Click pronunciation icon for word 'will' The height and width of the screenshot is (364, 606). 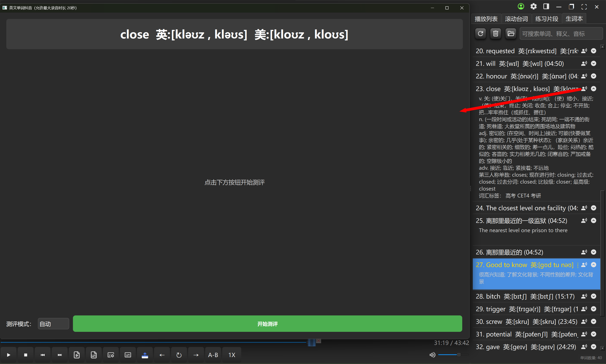click(x=584, y=64)
